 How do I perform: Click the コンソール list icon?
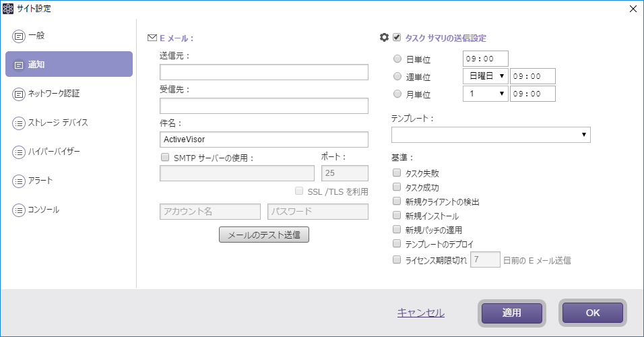pos(19,210)
